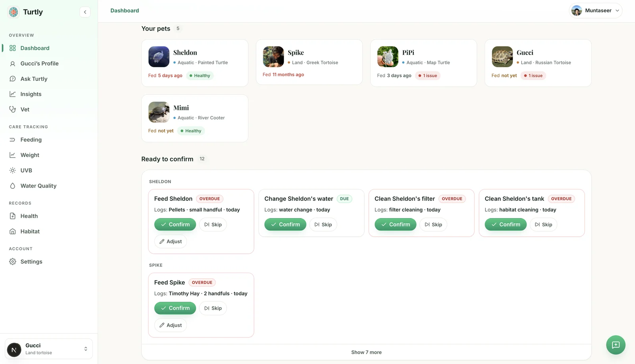Click the Habitat house icon
Viewport: 635px width, 364px height.
pyautogui.click(x=13, y=232)
